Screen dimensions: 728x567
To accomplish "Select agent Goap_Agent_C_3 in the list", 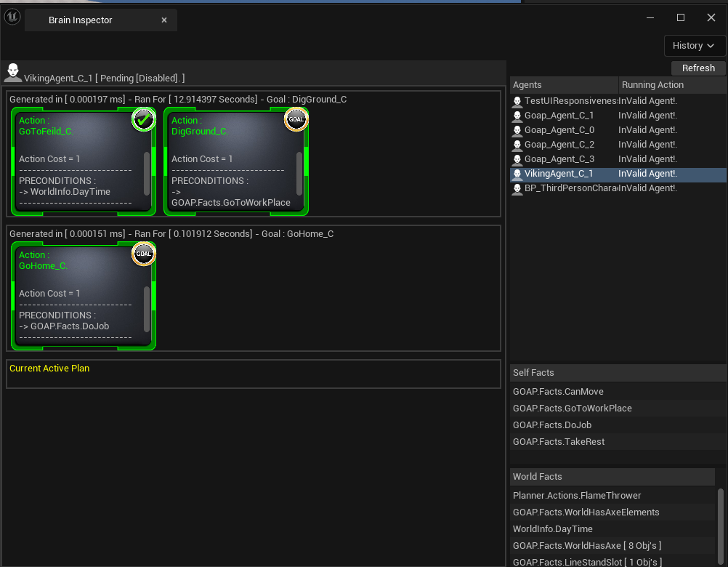I will tap(559, 158).
